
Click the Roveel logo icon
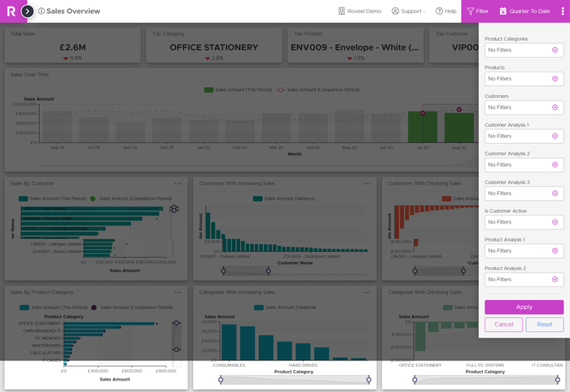click(10, 11)
